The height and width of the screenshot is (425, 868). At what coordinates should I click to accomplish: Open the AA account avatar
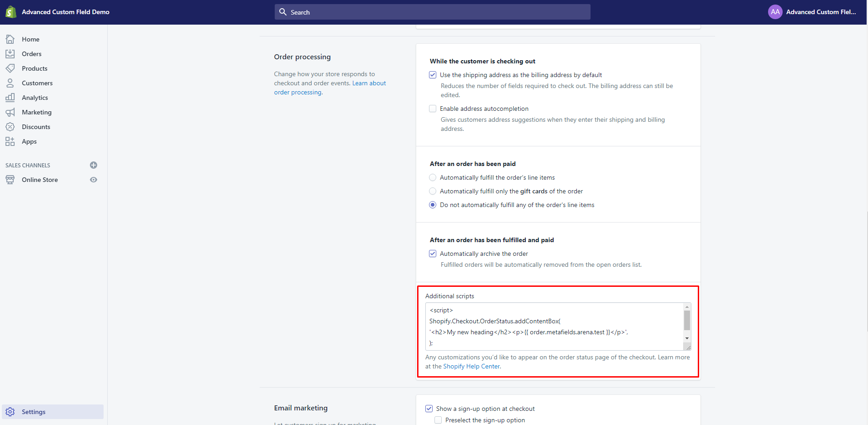[775, 12]
